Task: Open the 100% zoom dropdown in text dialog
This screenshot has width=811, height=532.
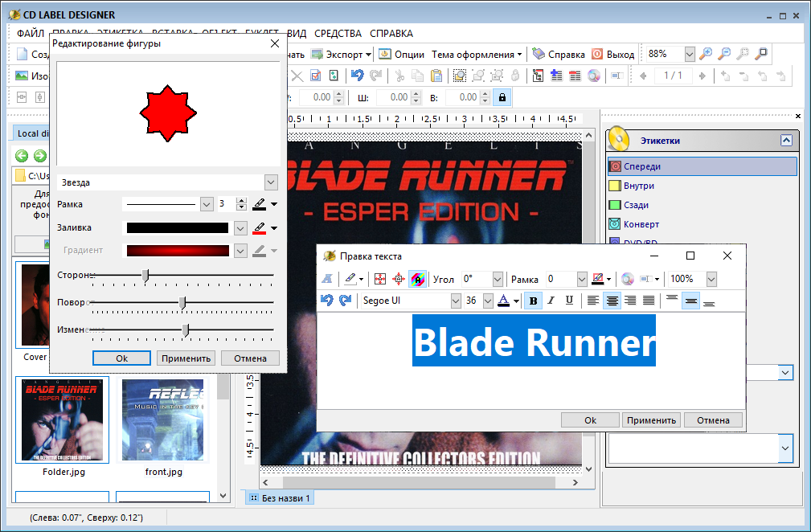Action: pos(711,279)
